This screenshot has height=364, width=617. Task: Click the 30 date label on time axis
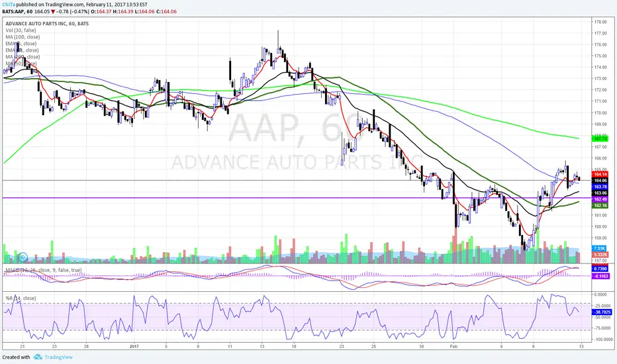point(422,347)
